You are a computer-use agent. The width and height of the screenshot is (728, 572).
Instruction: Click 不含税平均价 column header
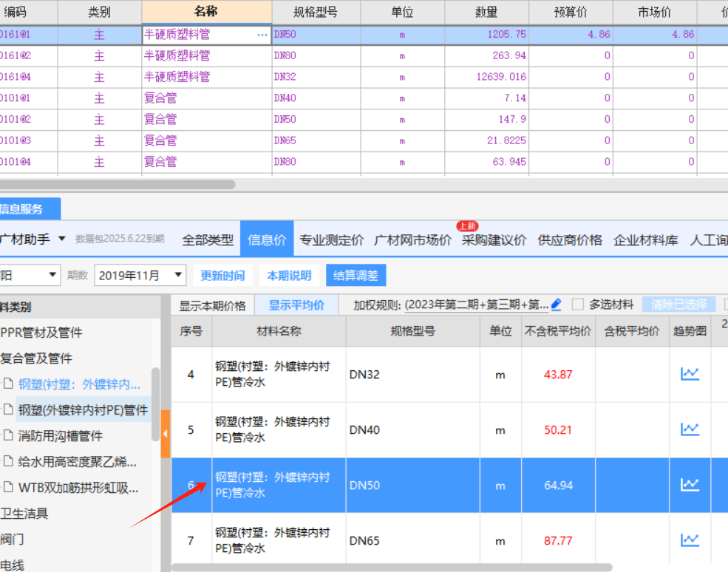558,331
